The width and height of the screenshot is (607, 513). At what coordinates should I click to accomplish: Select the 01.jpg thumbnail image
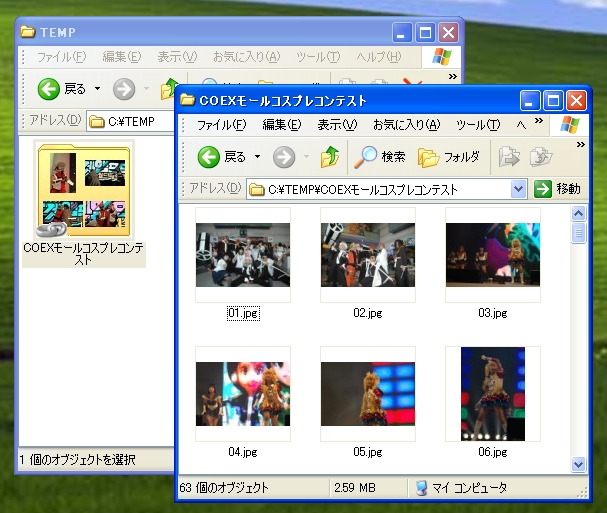point(243,255)
